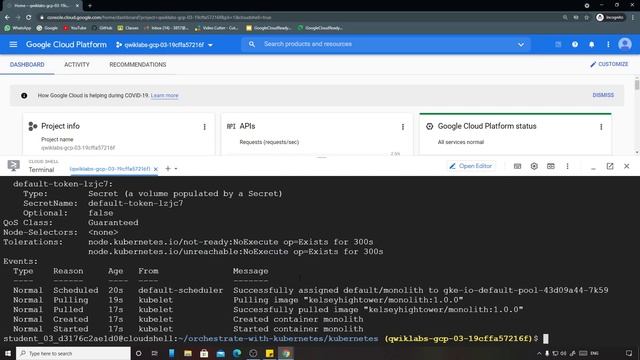Open Task View on the taskbar
Viewport: 640px width, 360px height.
point(154,353)
